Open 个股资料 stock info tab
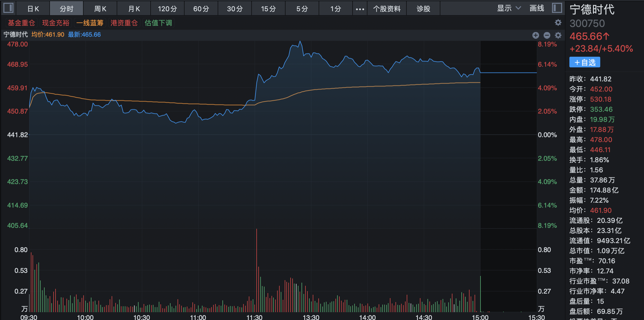Screen dimensions: 644x320 (x=387, y=9)
